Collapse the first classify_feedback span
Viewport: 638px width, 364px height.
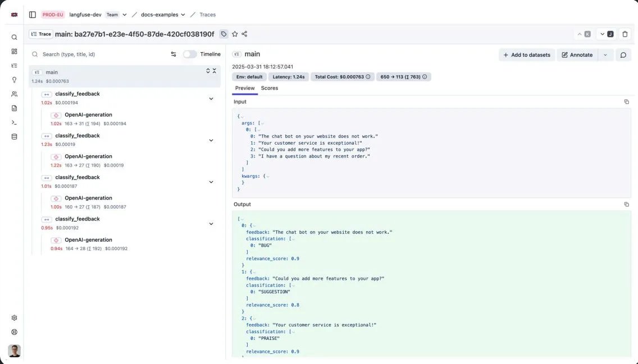(x=211, y=99)
